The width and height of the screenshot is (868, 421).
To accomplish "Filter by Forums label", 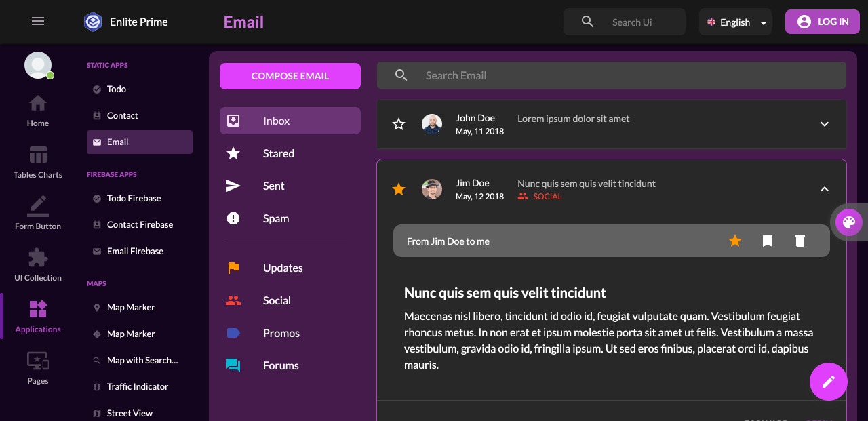I will 290,365.
